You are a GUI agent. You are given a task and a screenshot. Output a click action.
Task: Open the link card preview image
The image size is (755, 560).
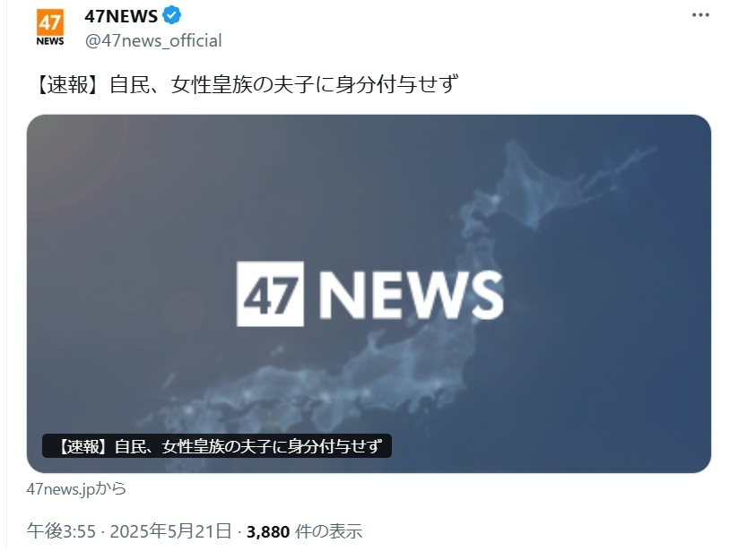(x=369, y=294)
